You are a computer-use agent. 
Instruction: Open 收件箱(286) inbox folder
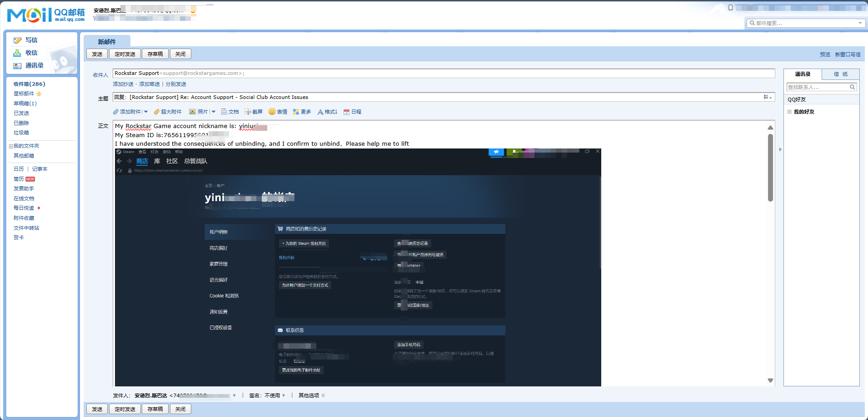coord(29,84)
